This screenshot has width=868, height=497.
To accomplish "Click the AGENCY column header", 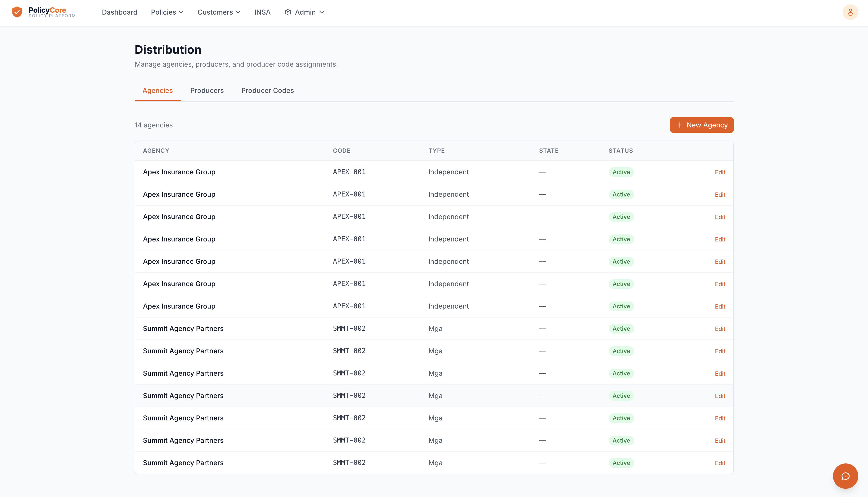I will coord(156,151).
